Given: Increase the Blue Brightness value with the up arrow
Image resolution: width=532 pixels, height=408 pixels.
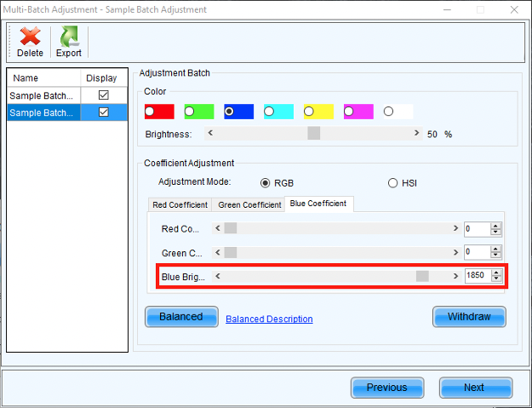Looking at the screenshot, I should (x=496, y=273).
